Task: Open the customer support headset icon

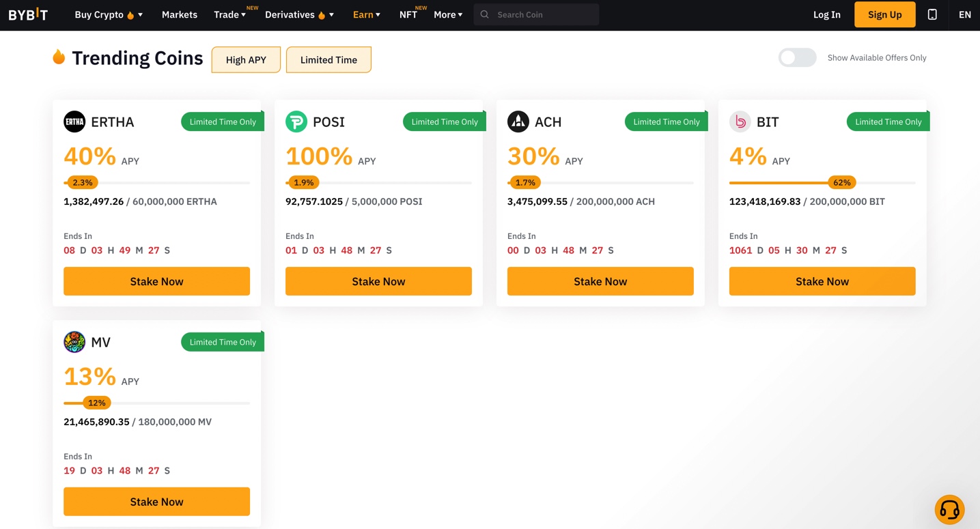Action: (x=949, y=509)
